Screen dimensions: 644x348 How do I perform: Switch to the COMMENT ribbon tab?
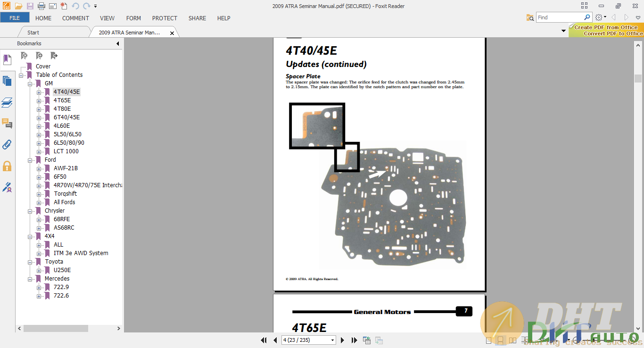pyautogui.click(x=75, y=18)
